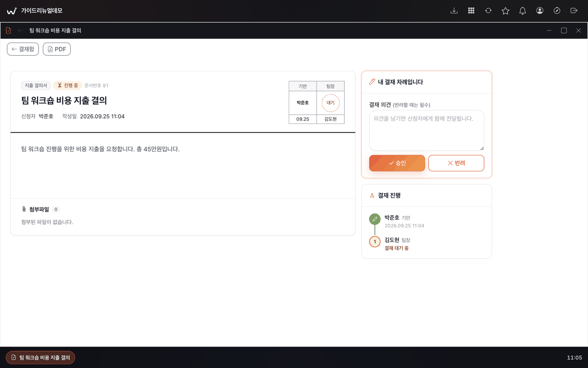Viewport: 588px width, 368px height.
Task: Click the step 1 circle for 김도현
Action: (x=375, y=242)
